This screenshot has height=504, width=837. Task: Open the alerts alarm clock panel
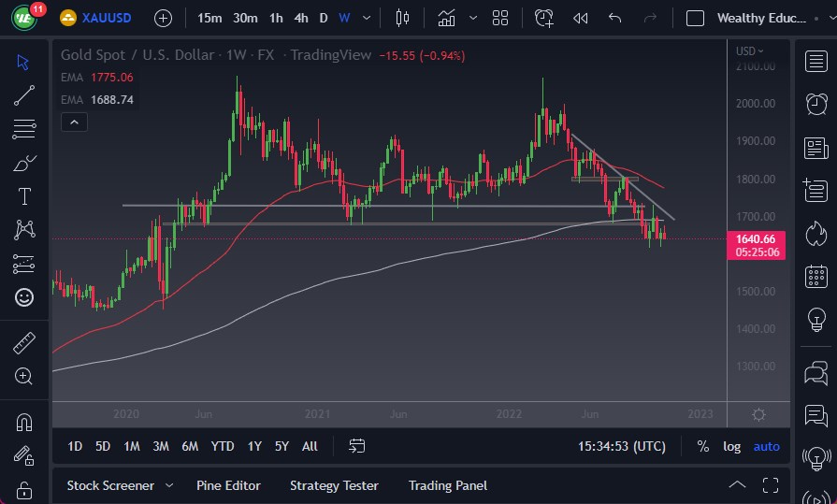coord(815,103)
